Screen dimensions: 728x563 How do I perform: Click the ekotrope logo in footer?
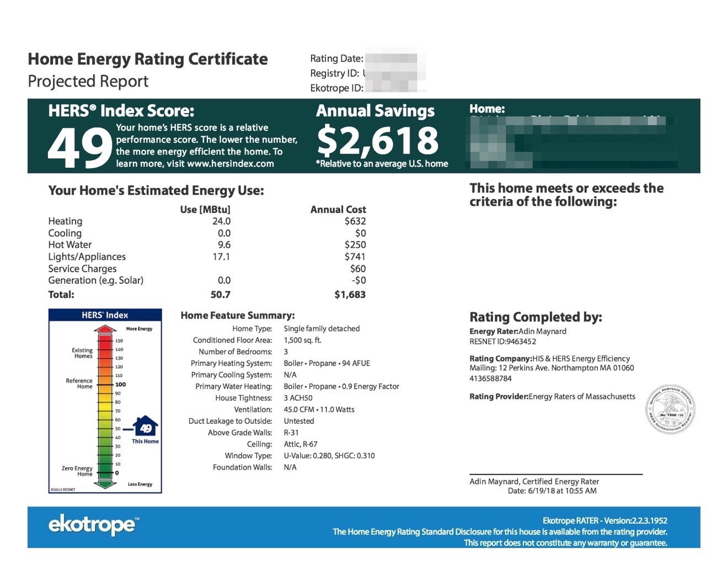click(x=94, y=525)
